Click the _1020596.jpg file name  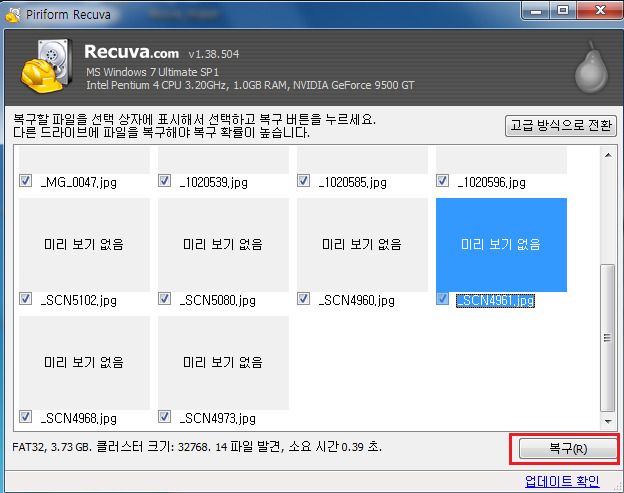[491, 183]
